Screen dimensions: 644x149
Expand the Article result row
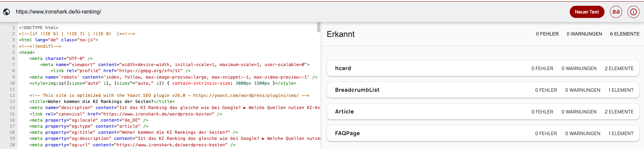pyautogui.click(x=483, y=112)
